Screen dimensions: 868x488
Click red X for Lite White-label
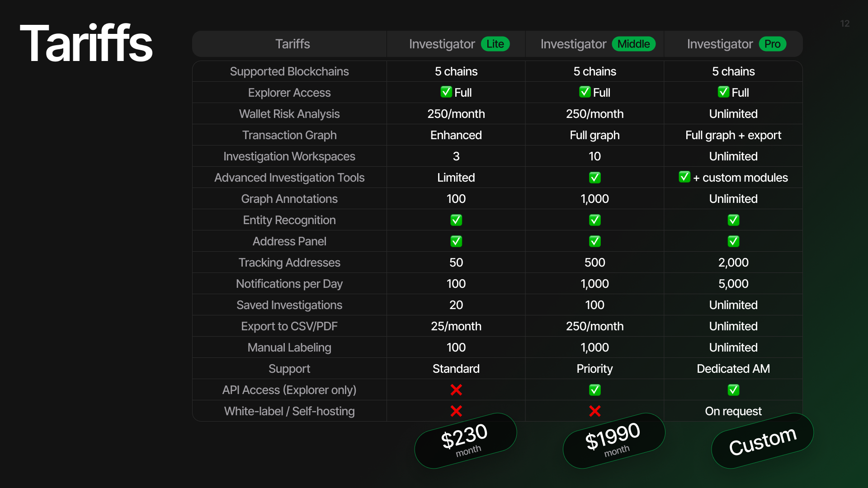click(456, 411)
